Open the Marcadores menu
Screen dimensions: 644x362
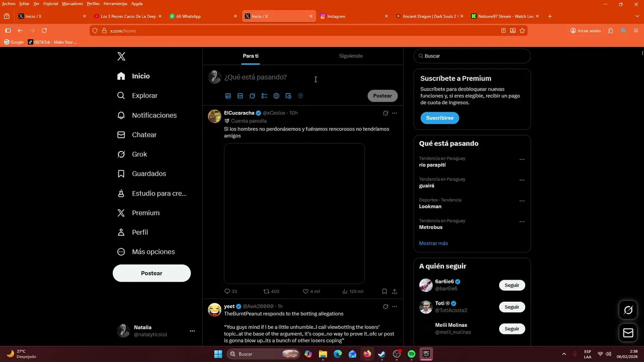(72, 4)
